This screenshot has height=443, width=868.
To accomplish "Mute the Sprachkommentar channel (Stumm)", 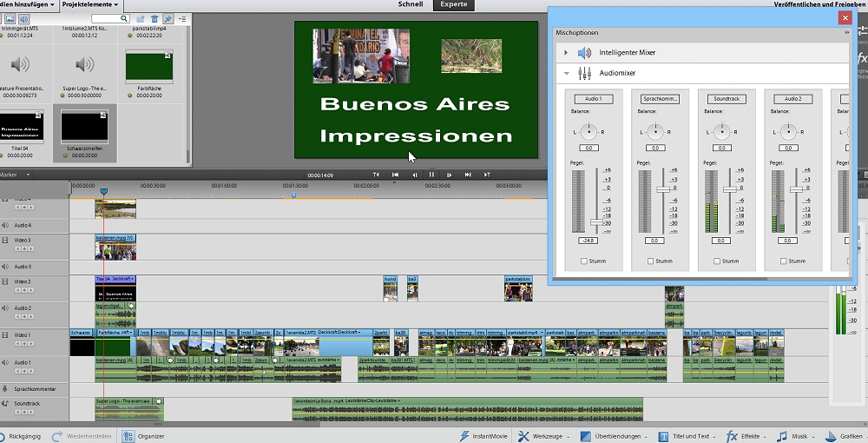I will click(650, 261).
